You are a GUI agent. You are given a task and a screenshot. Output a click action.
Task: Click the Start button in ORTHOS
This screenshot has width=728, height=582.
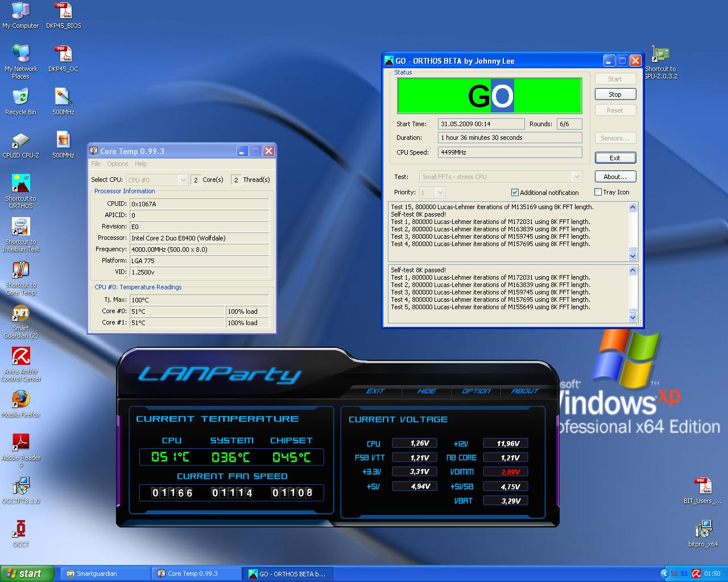(x=615, y=79)
